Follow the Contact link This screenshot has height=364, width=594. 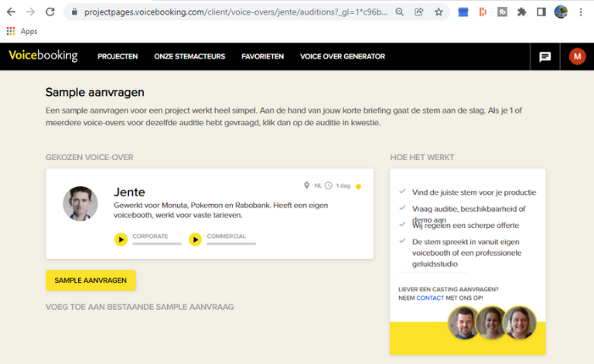tap(430, 298)
